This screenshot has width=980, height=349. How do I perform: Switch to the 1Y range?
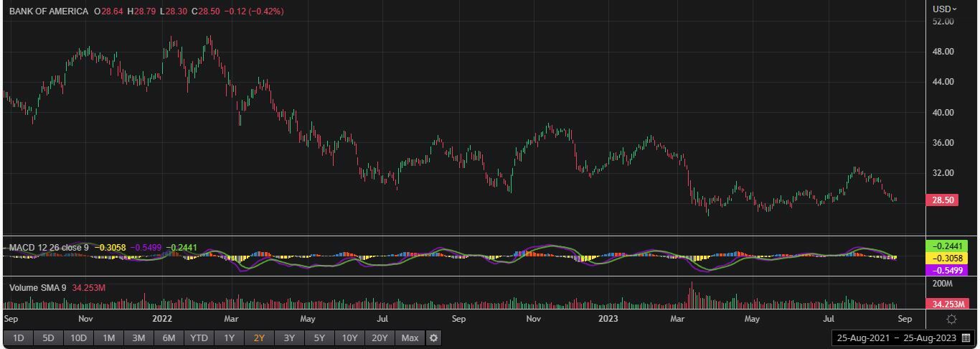[230, 338]
